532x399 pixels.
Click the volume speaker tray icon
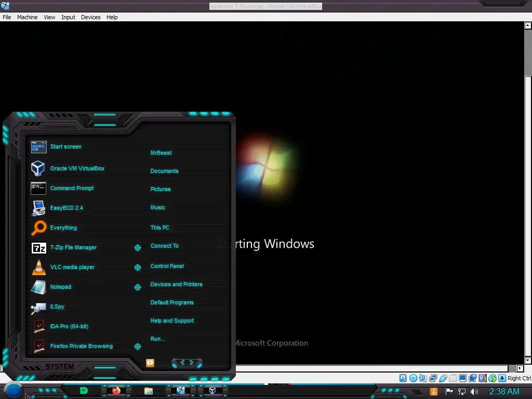coord(474,392)
